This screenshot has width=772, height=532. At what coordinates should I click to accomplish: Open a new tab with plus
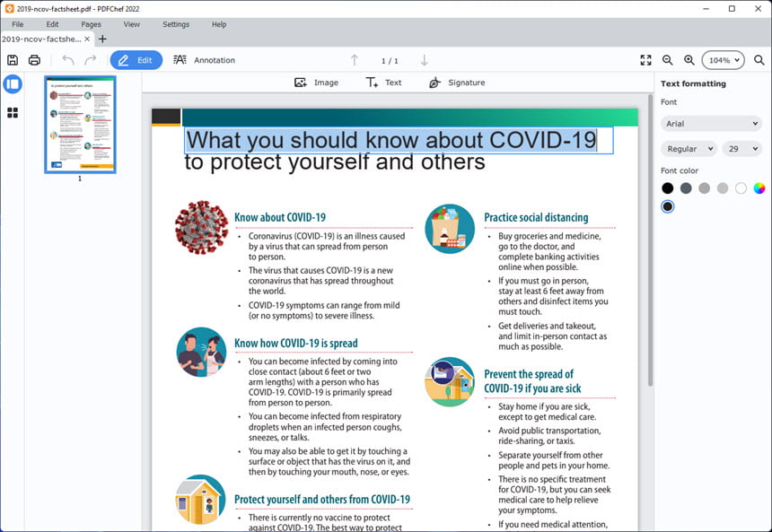click(102, 39)
